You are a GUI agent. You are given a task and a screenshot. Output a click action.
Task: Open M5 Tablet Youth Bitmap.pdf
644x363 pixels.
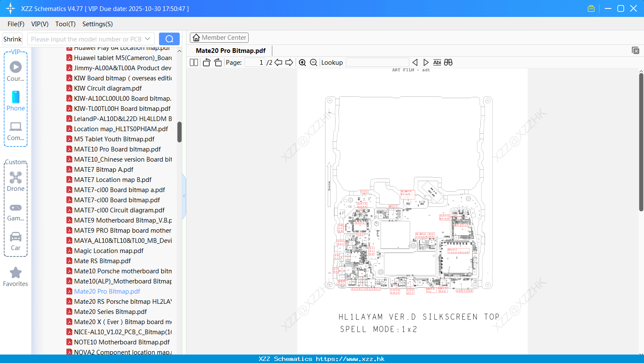(110, 139)
